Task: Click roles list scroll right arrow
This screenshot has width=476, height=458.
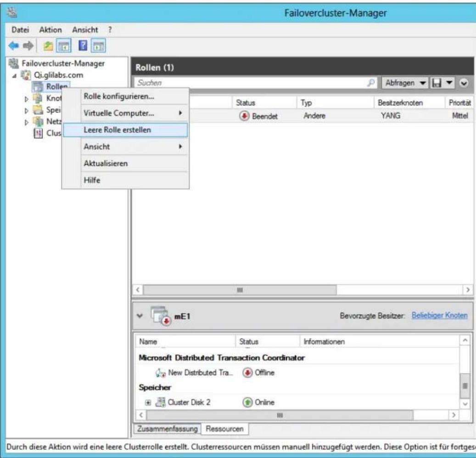Action: pyautogui.click(x=468, y=290)
